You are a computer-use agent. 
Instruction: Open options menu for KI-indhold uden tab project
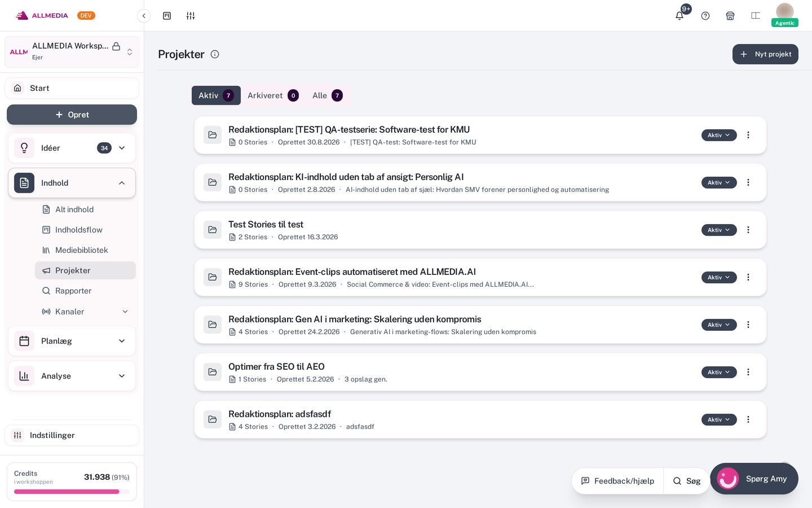point(748,182)
